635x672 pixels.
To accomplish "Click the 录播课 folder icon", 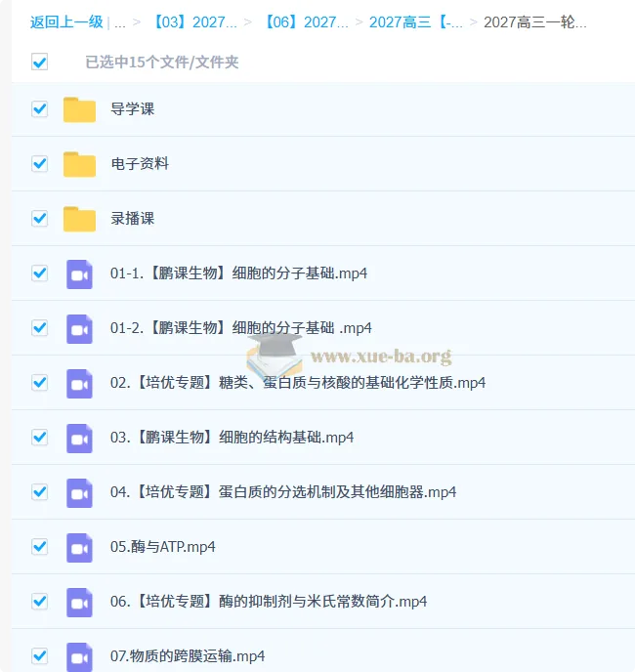I will point(79,219).
